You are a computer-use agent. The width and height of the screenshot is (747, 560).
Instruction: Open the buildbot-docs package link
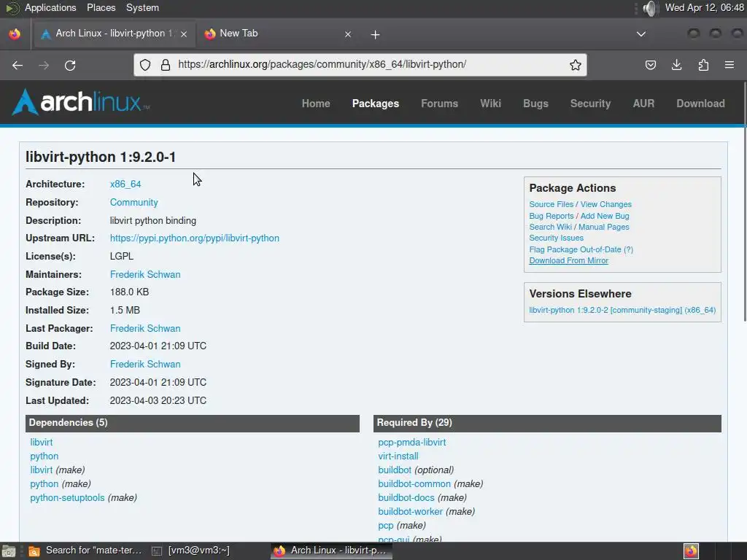click(x=406, y=497)
